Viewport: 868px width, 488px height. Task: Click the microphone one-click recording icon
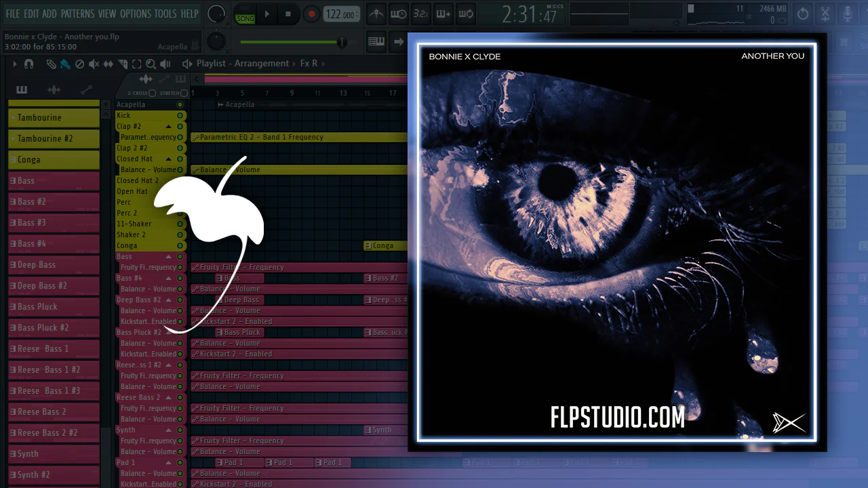[848, 14]
